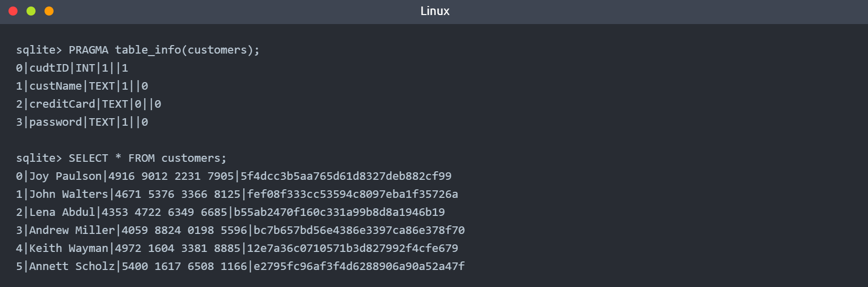Click the green window dot
The width and height of the screenshot is (868, 287).
coord(31,11)
